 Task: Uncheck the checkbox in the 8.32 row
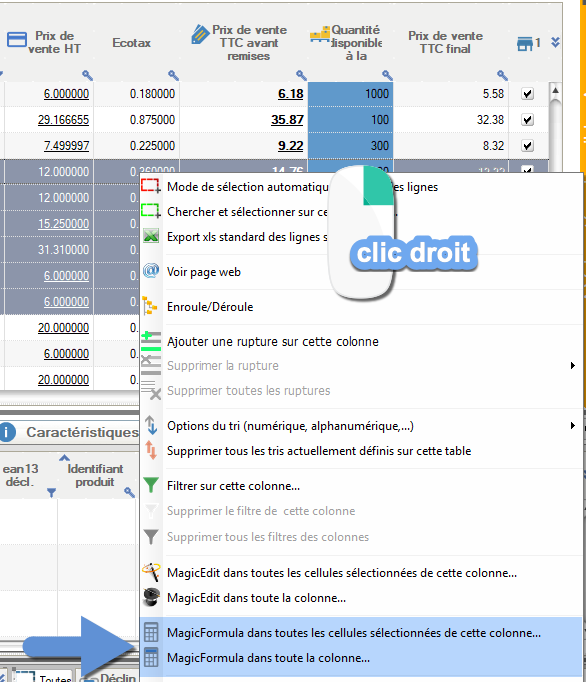pyautogui.click(x=527, y=146)
